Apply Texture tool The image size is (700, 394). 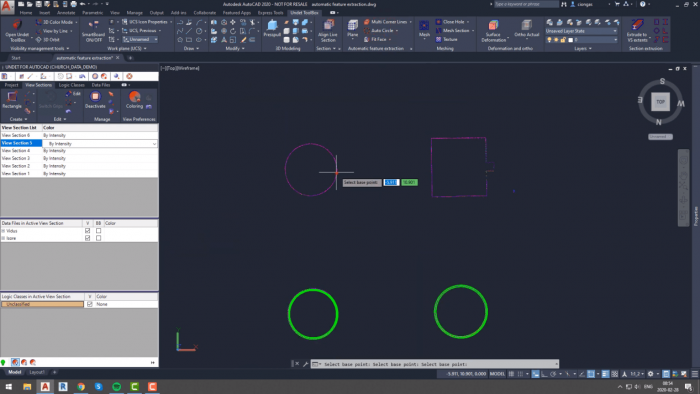[446, 39]
